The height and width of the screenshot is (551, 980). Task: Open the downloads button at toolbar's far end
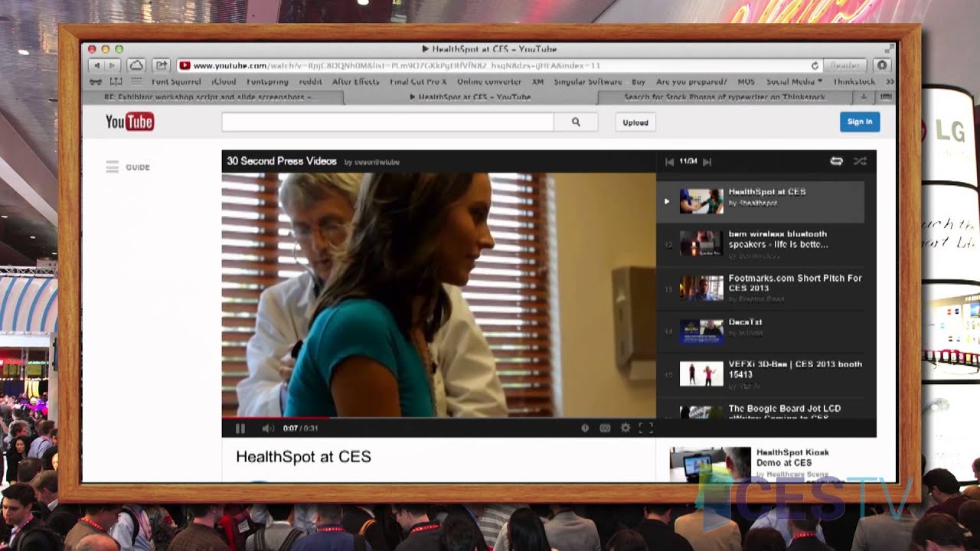(x=882, y=66)
